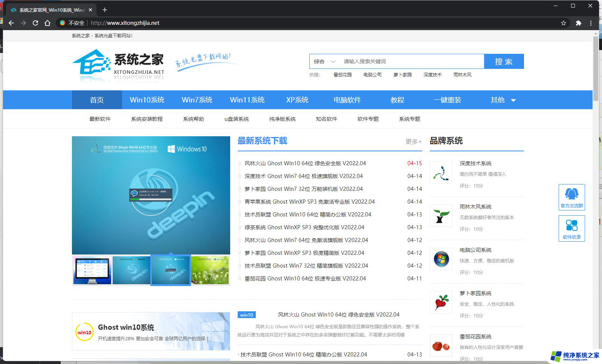
Task: Open the 软件专题 sub-navigation link
Action: point(368,119)
